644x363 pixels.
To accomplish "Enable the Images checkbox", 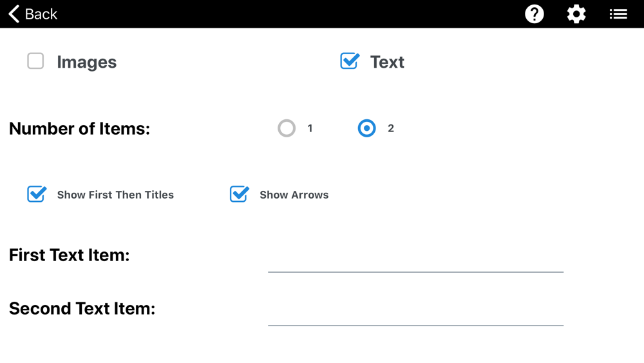I will (35, 61).
